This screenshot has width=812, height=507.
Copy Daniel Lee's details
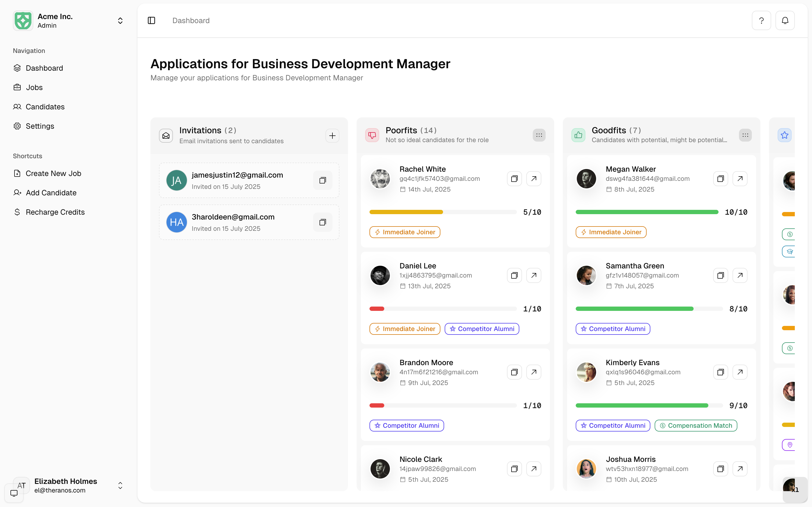click(514, 275)
